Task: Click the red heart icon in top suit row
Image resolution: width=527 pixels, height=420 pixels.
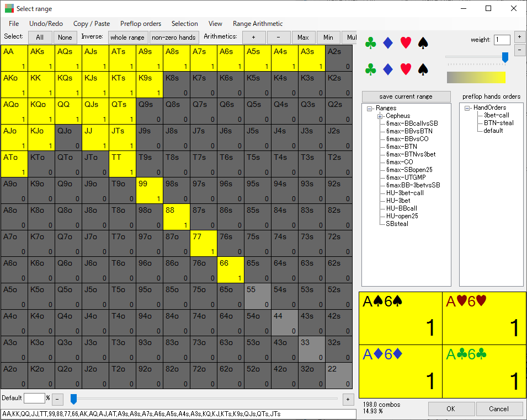Action: (406, 43)
